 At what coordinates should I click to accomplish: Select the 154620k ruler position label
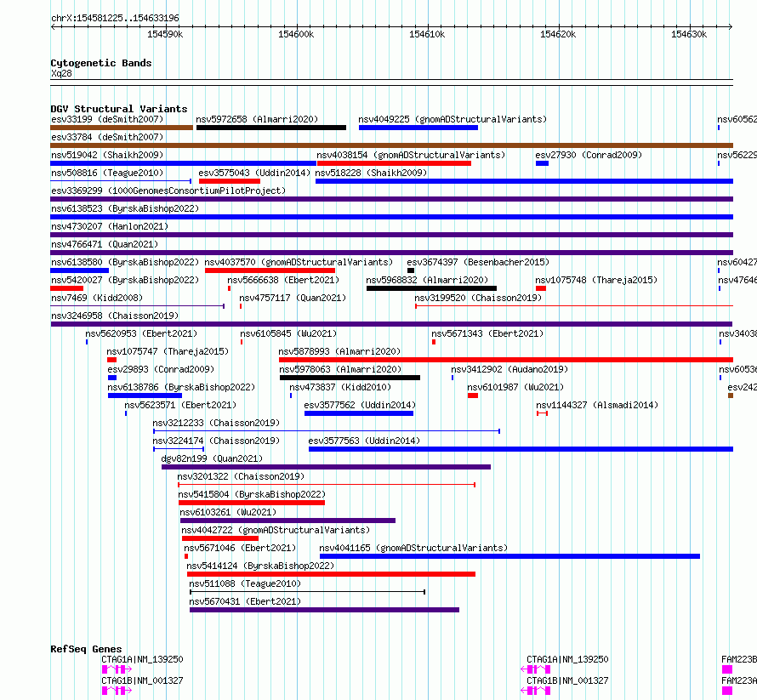(558, 34)
